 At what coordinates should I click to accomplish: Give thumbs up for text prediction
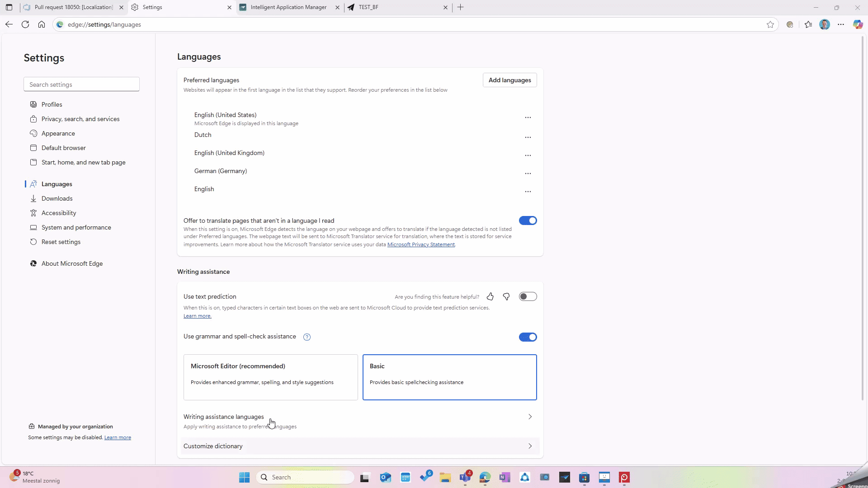490,296
